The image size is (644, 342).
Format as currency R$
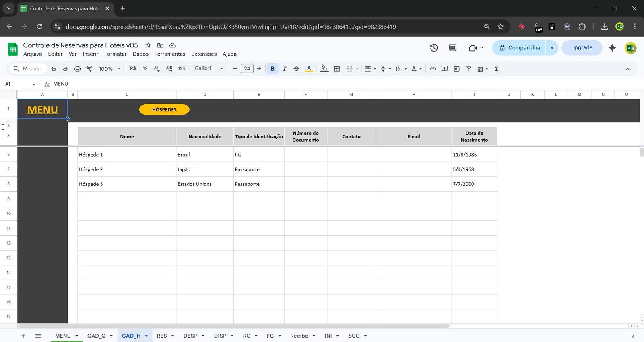pos(133,69)
